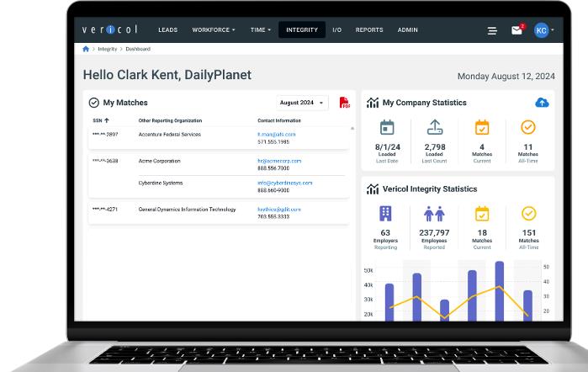Click the cloud upload icon
This screenshot has height=372, width=588.
(x=542, y=103)
